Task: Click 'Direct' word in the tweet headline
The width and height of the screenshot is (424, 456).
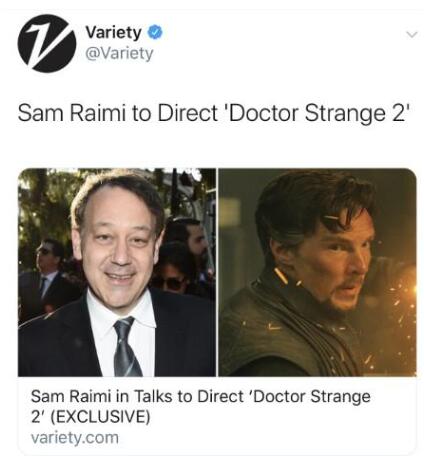Action: coord(187,113)
